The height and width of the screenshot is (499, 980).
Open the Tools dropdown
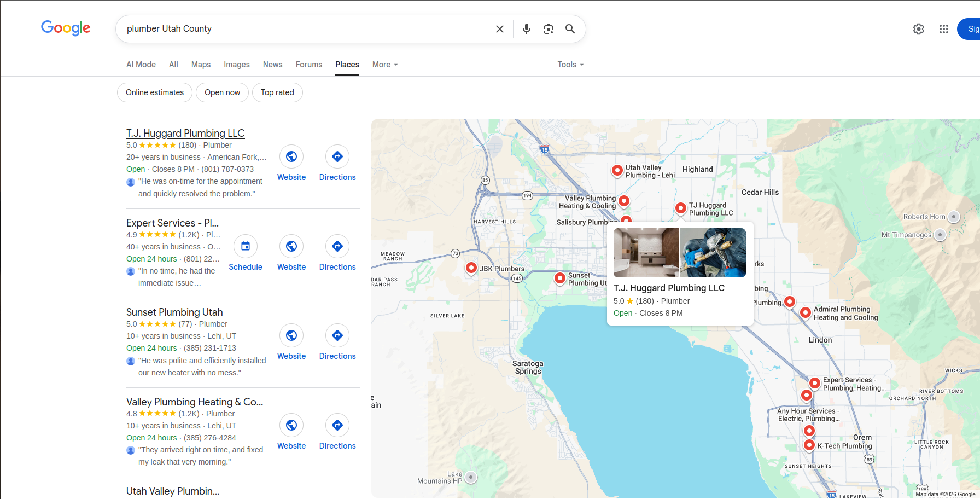(570, 65)
